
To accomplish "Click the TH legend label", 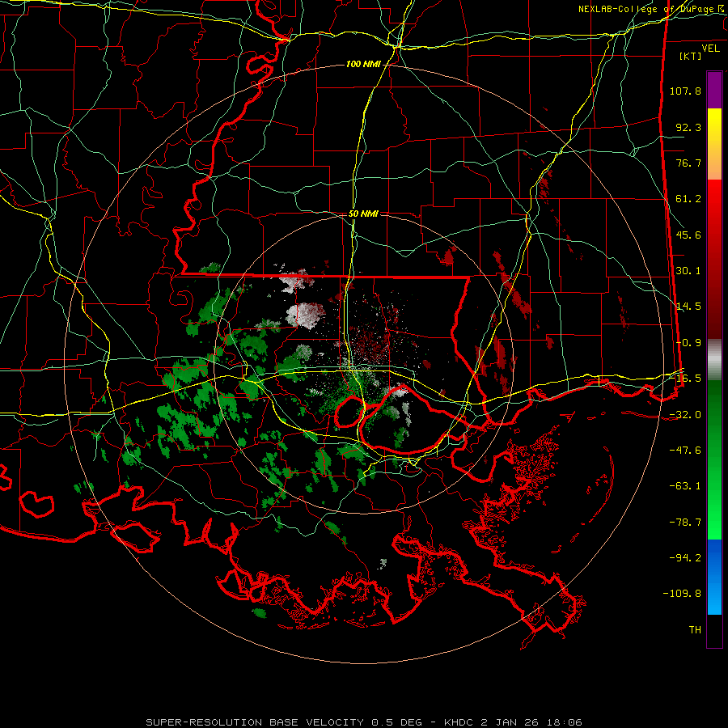I will (x=695, y=630).
